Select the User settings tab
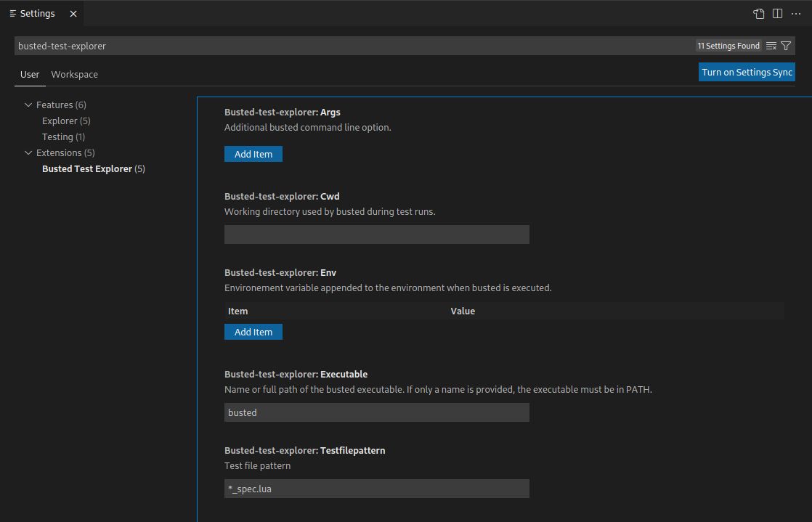 pos(30,75)
